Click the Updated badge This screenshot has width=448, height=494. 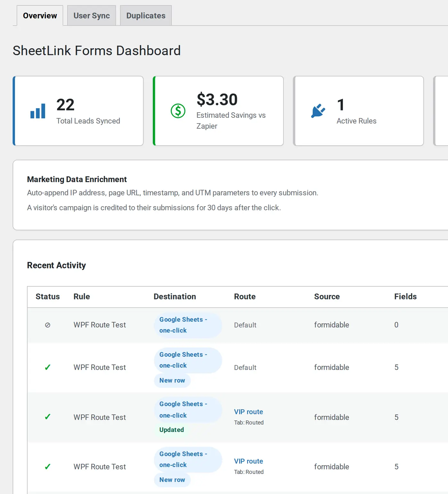click(x=172, y=430)
